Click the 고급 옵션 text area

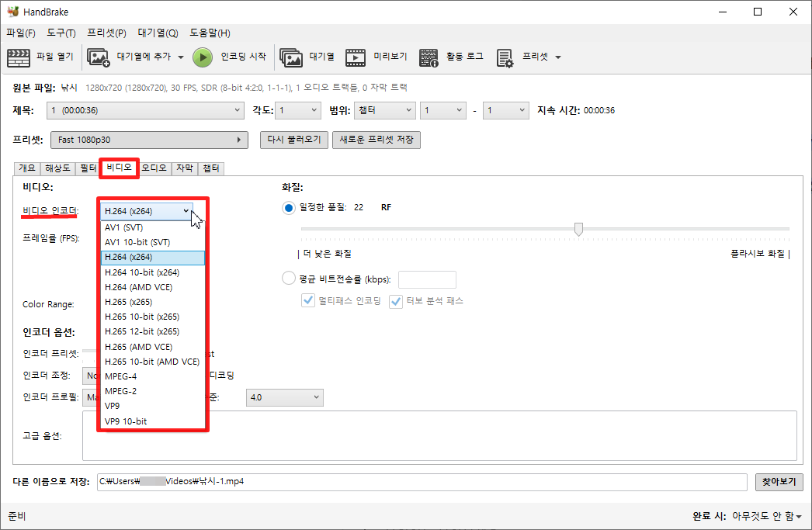pyautogui.click(x=439, y=436)
